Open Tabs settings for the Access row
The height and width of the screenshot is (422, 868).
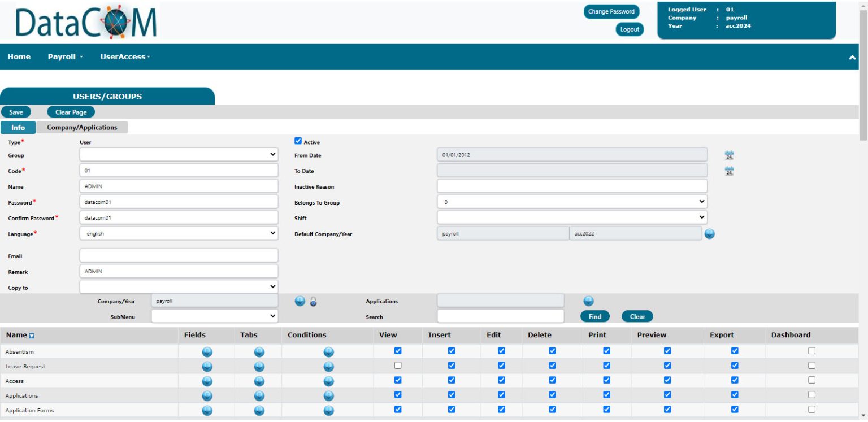(258, 380)
